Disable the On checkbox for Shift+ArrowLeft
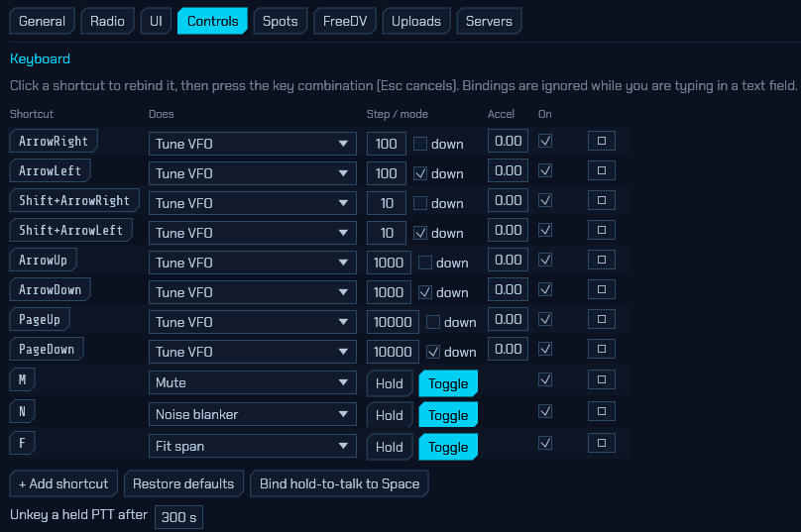The width and height of the screenshot is (801, 532). coord(545,230)
